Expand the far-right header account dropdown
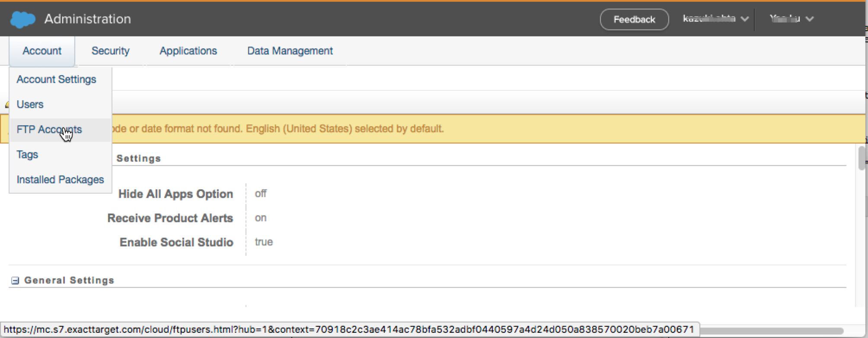Image resolution: width=868 pixels, height=338 pixels. pos(791,19)
